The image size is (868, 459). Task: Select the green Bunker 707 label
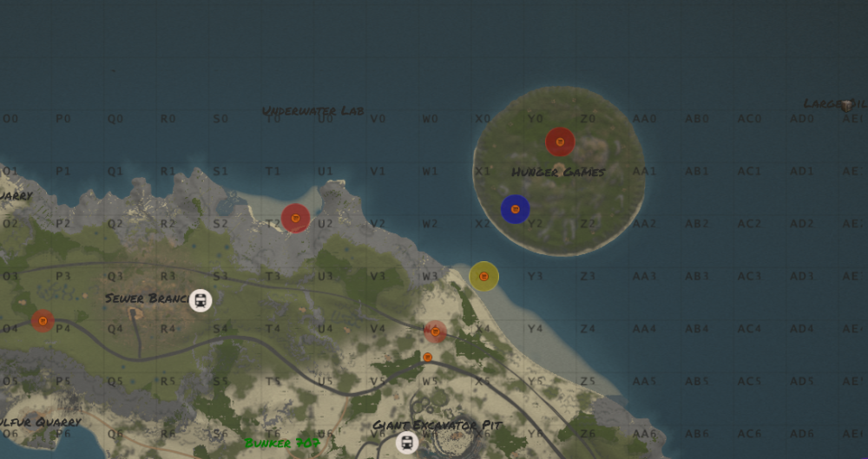pyautogui.click(x=282, y=443)
